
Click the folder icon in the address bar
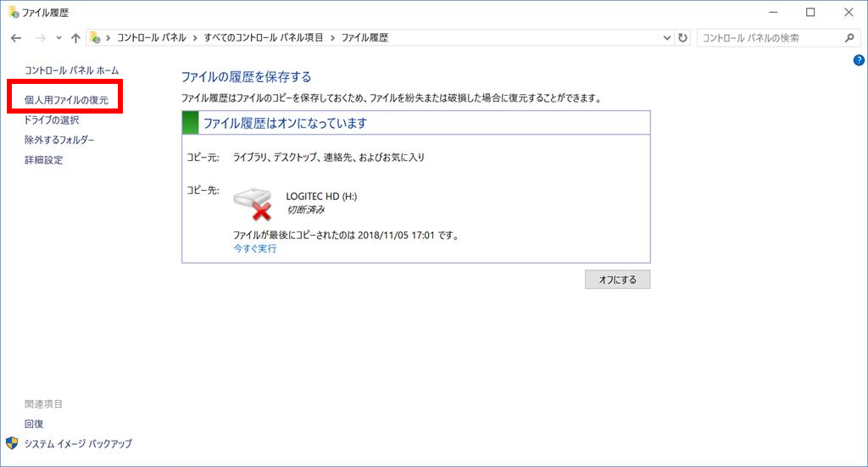(x=96, y=38)
